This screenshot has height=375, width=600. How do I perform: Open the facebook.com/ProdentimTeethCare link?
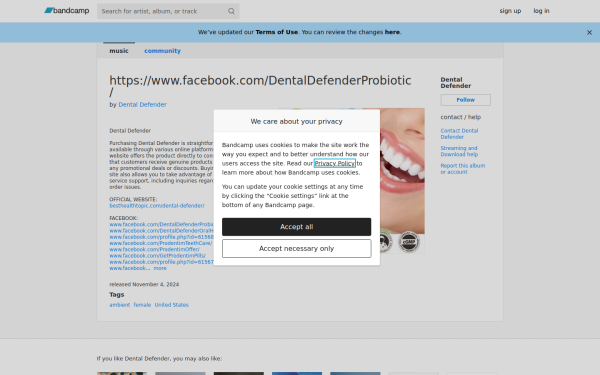pyautogui.click(x=161, y=243)
